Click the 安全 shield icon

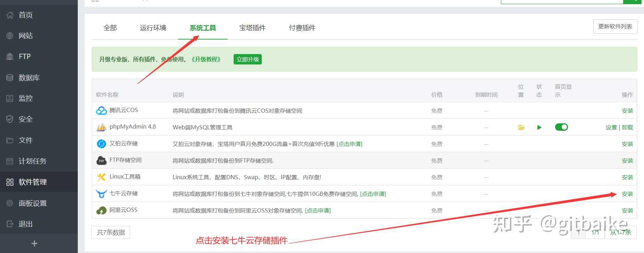(10, 119)
